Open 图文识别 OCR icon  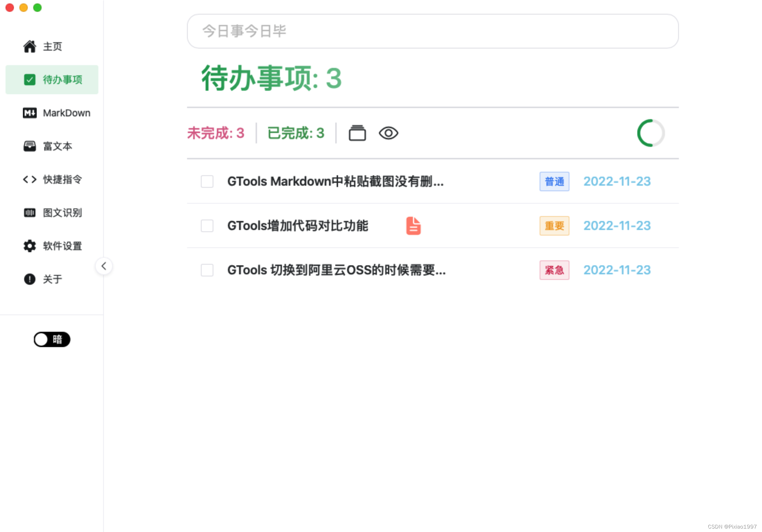[x=30, y=213]
